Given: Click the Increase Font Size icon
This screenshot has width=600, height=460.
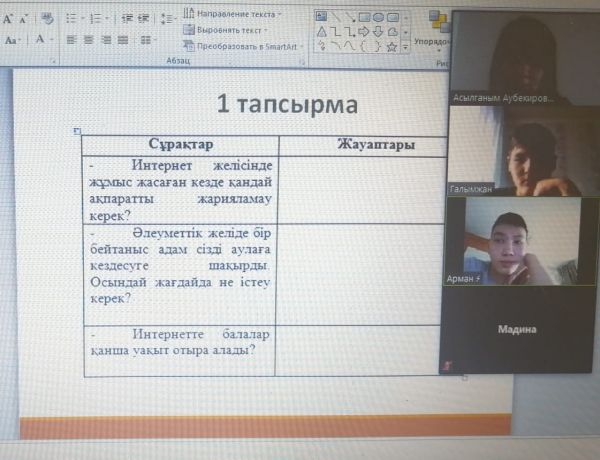Looking at the screenshot, I should [x=7, y=19].
